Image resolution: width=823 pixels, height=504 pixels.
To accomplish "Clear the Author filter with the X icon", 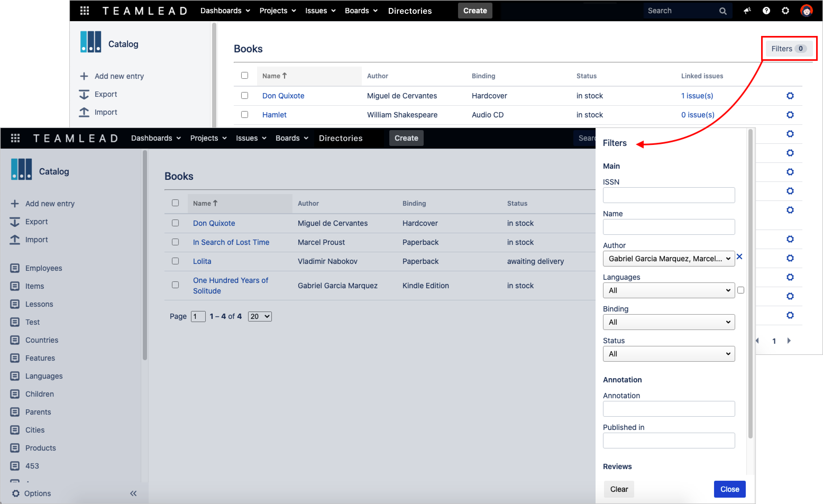I will click(x=739, y=256).
